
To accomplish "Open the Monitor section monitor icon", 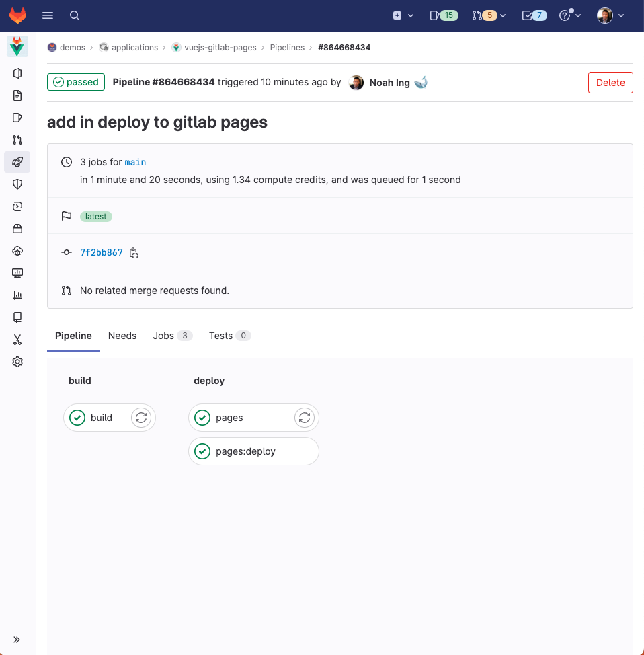I will point(17,273).
